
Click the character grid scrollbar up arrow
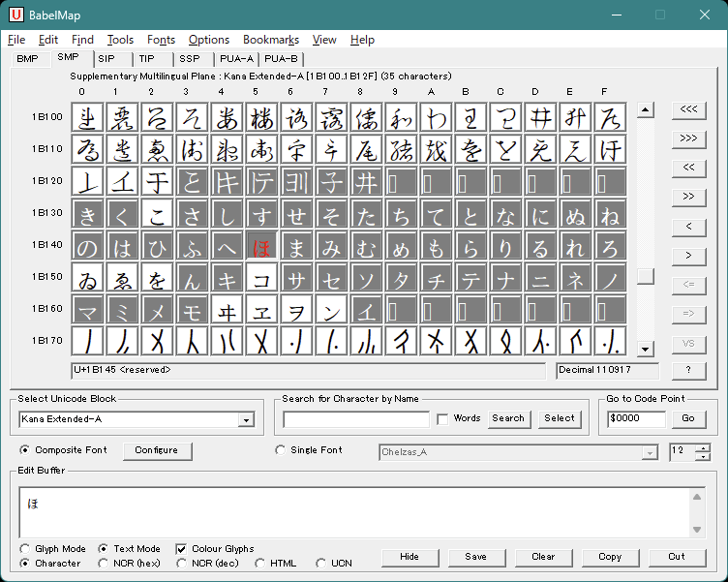tap(645, 110)
